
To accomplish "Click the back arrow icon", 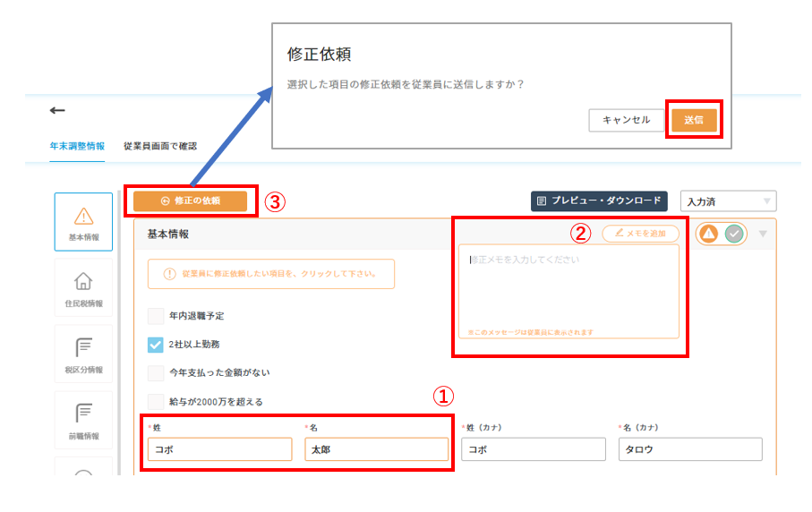I will 57,110.
